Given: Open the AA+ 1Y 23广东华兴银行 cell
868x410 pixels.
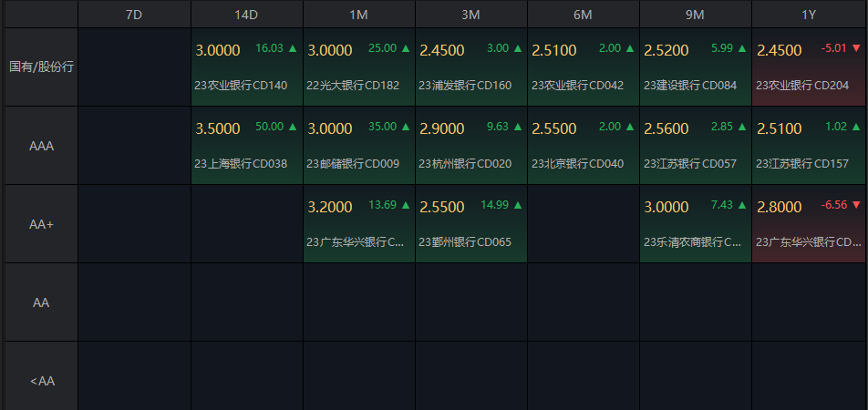Looking at the screenshot, I should tap(808, 224).
